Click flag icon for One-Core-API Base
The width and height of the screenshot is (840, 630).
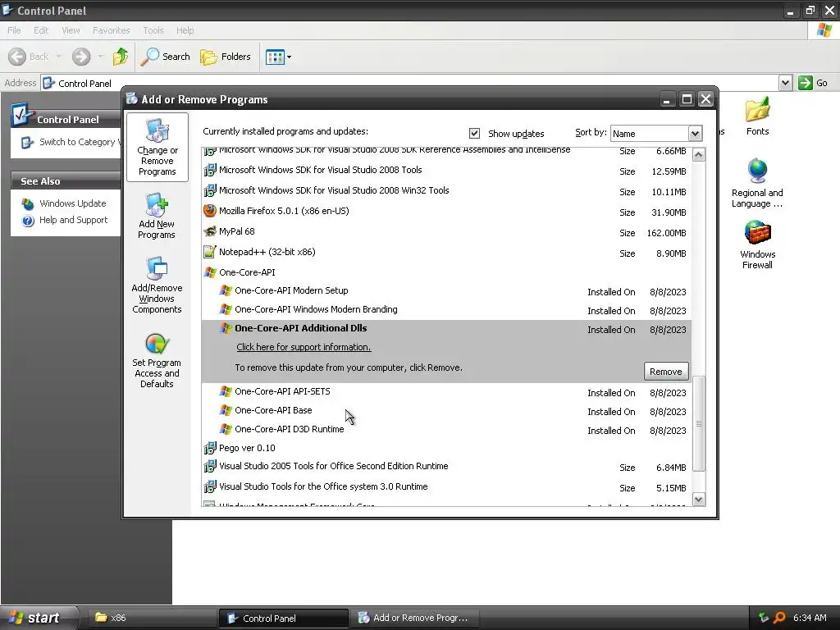(226, 410)
